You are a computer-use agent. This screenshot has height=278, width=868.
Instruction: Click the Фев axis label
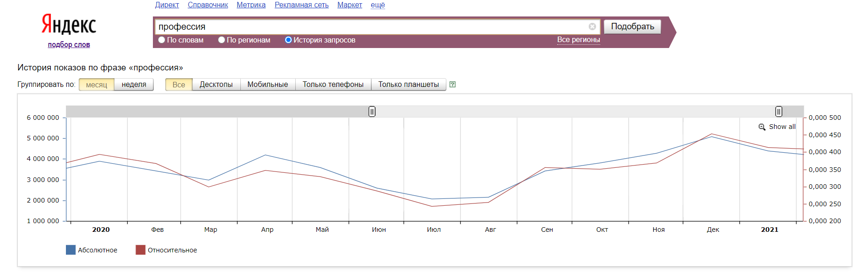[x=157, y=230]
